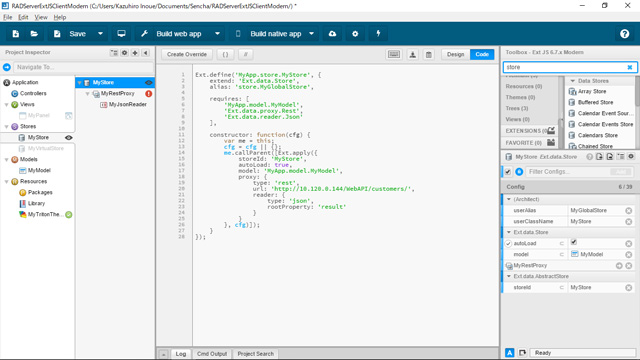Select Buffered Store in the toolbox

(596, 102)
